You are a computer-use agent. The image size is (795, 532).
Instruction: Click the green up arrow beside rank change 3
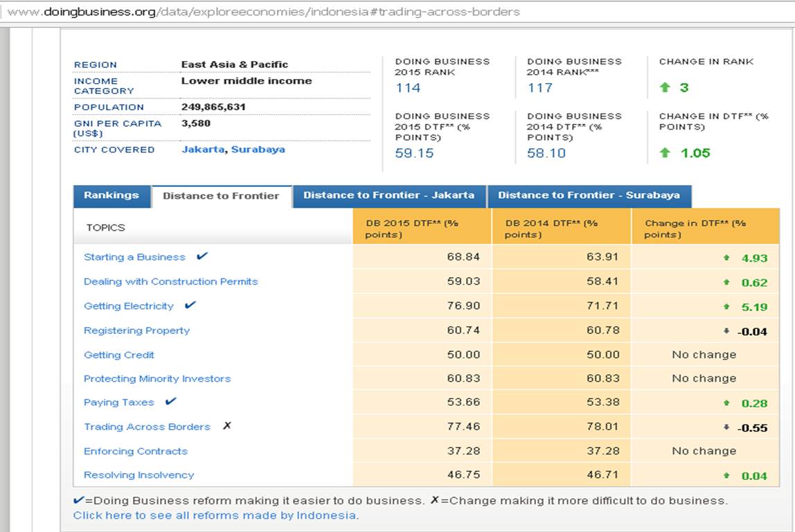[x=665, y=87]
